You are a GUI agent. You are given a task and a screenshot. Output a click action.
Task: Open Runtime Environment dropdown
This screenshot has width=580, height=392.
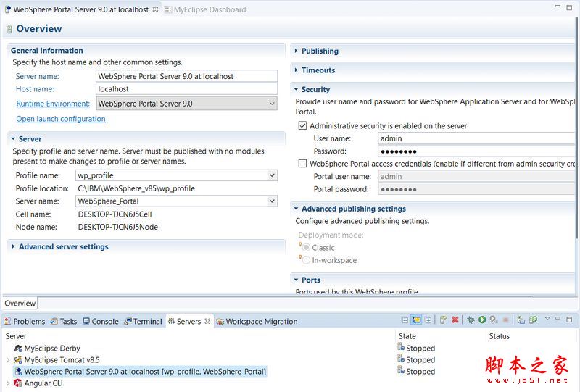(x=272, y=104)
